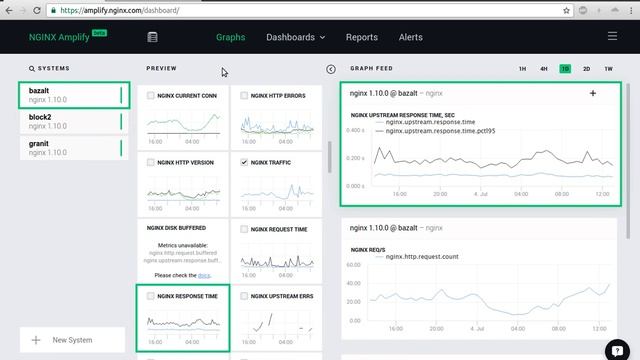Click the nginx.upstream.response.time.pctl95 legend entry

[435, 131]
